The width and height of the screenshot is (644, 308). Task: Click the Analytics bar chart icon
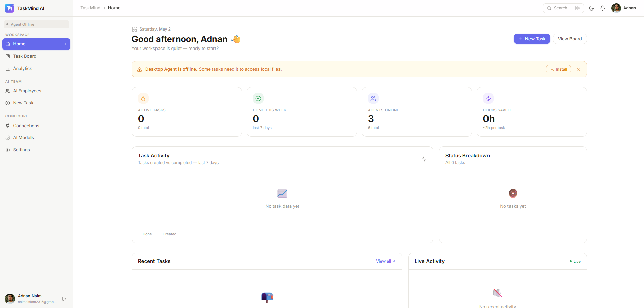pyautogui.click(x=8, y=69)
